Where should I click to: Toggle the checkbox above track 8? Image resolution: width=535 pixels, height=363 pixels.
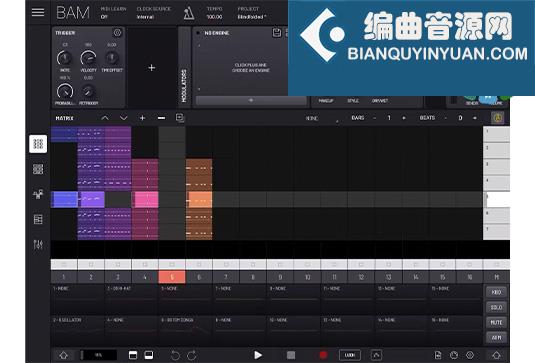(253, 264)
